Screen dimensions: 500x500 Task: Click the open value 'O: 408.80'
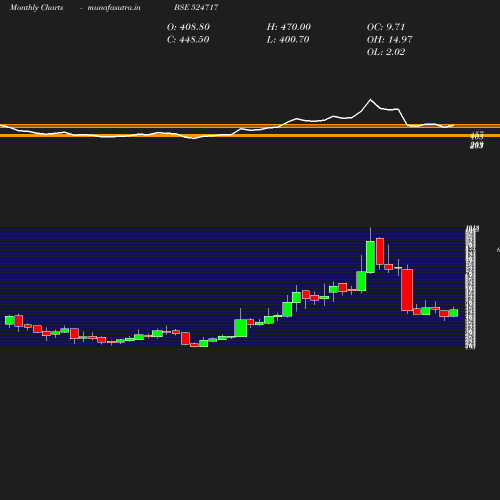click(x=188, y=27)
